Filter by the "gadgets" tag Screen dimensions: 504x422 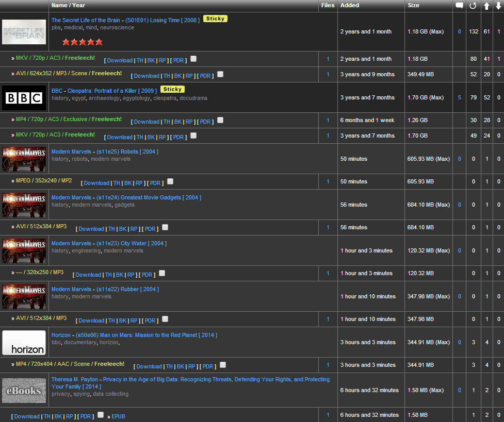pyautogui.click(x=124, y=205)
